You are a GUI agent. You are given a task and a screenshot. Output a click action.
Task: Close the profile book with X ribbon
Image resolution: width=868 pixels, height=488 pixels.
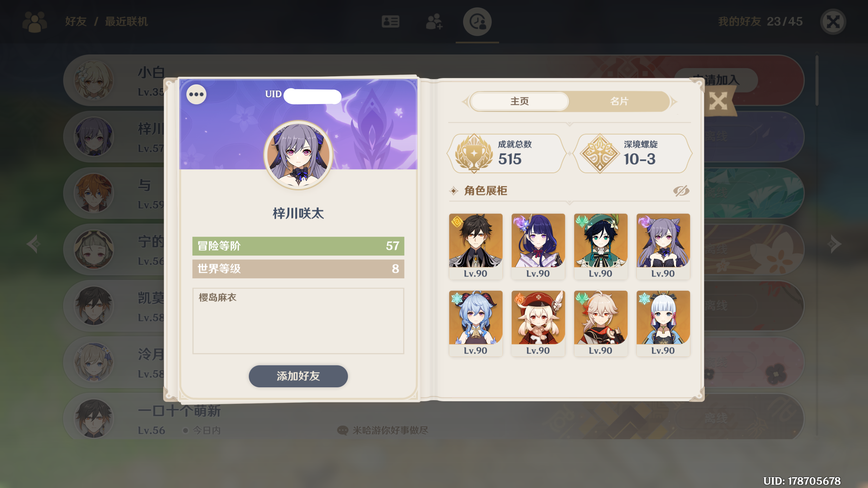[718, 101]
